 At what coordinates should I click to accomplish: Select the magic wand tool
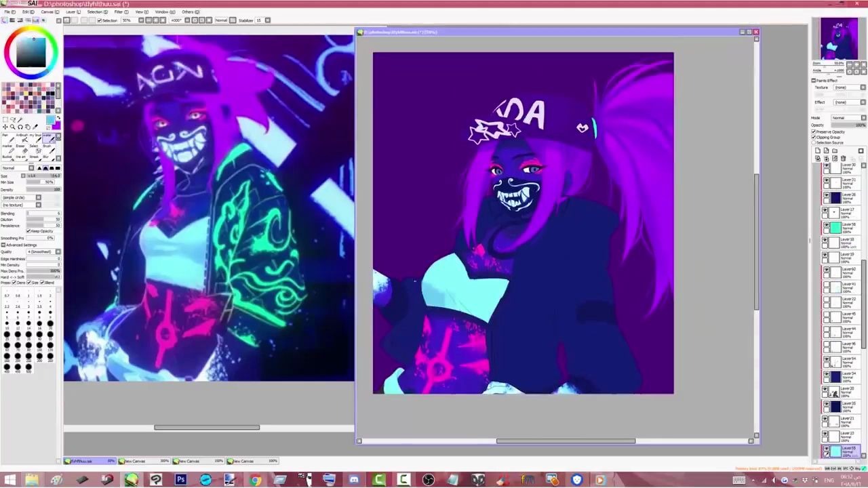[20, 120]
